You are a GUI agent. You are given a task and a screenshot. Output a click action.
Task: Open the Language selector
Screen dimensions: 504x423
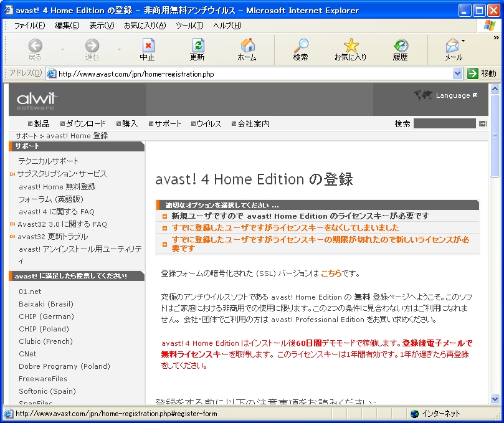[x=457, y=95]
